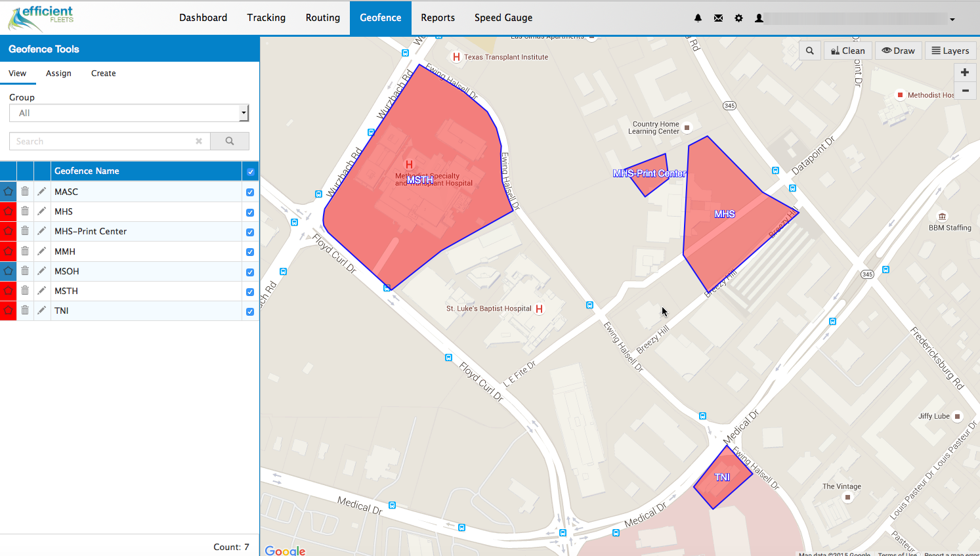Click the MHS-Print Center map label

[x=649, y=174]
